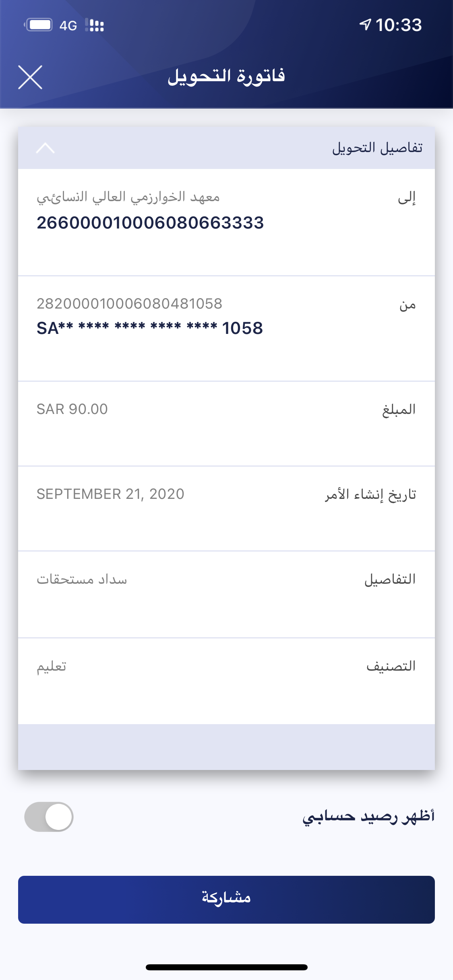Tap the تفاصيل التحويل section header
This screenshot has width=453, height=980.
click(377, 148)
